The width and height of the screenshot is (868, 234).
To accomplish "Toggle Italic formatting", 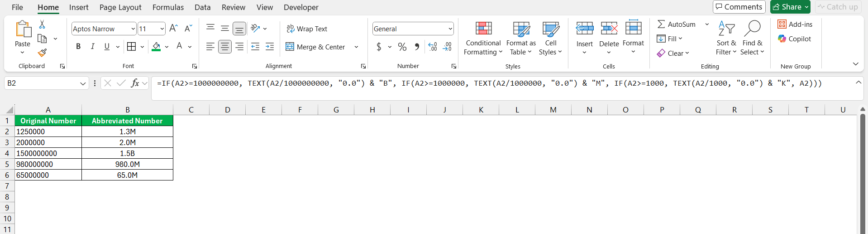I will click(92, 46).
